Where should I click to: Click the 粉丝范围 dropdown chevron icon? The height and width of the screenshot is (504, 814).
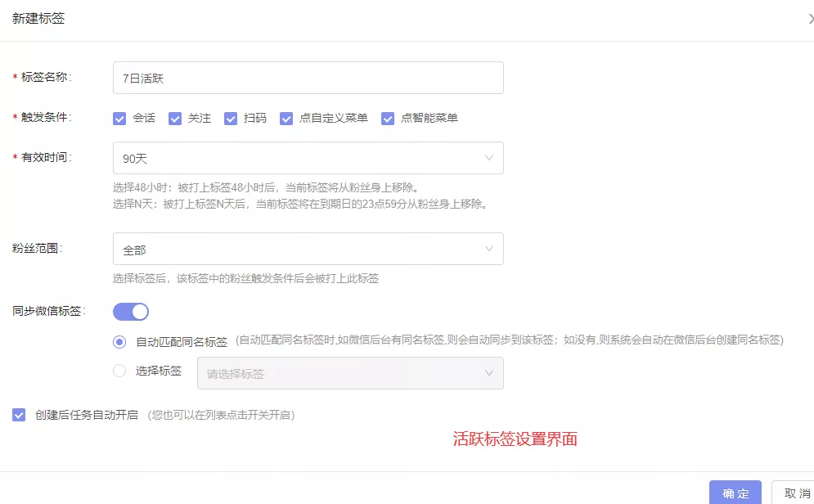pyautogui.click(x=489, y=249)
